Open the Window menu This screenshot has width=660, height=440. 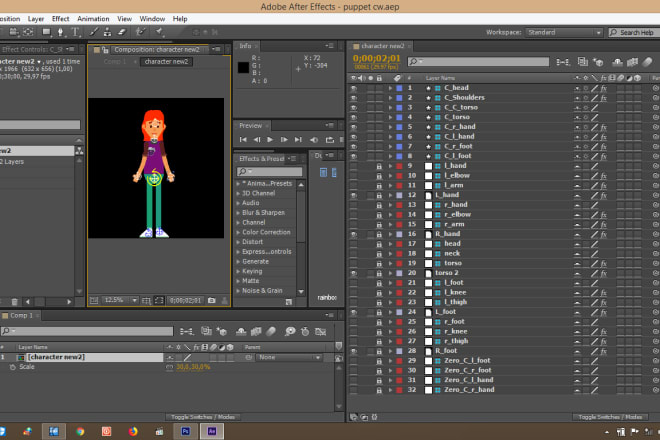point(152,19)
